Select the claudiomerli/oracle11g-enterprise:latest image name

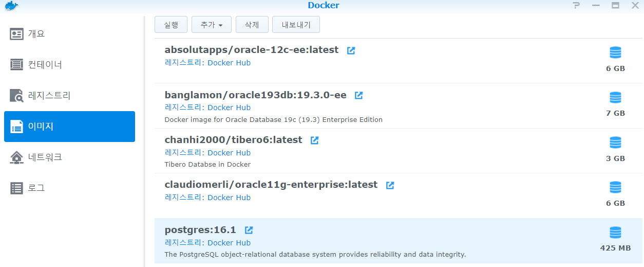(271, 185)
